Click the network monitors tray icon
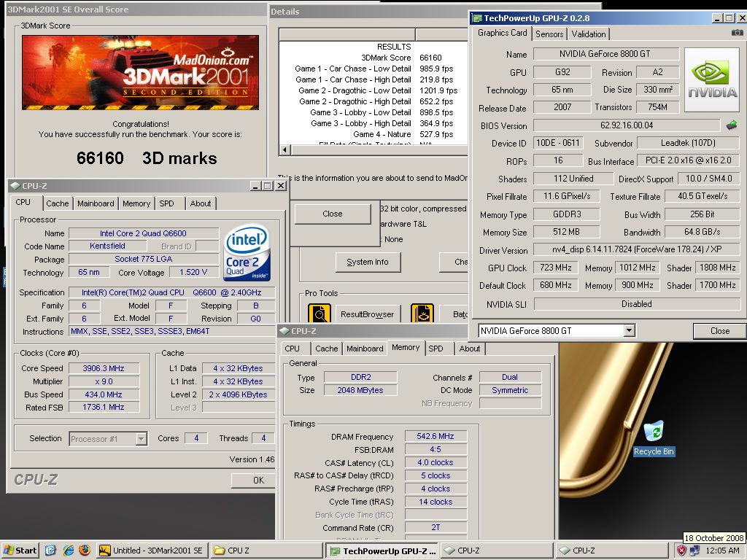Screen dimensions: 747x560 pyautogui.click(x=694, y=551)
